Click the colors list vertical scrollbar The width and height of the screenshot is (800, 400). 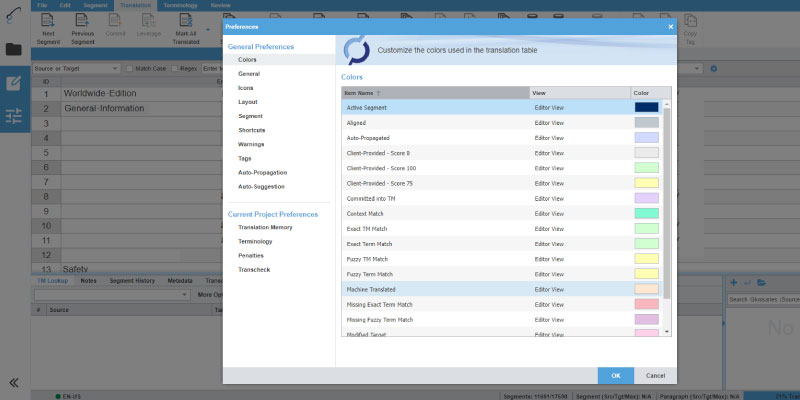(x=666, y=203)
